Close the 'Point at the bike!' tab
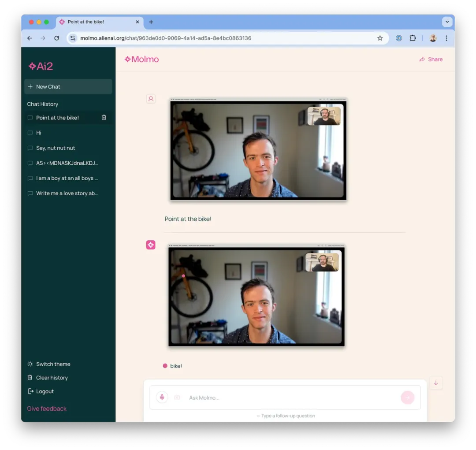Viewport: 476px width, 450px height. [x=137, y=22]
